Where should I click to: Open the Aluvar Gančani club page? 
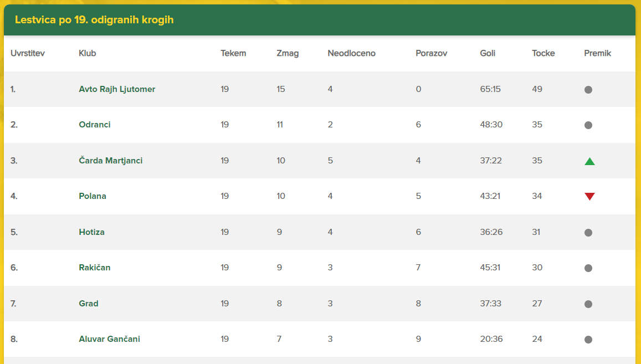(109, 339)
